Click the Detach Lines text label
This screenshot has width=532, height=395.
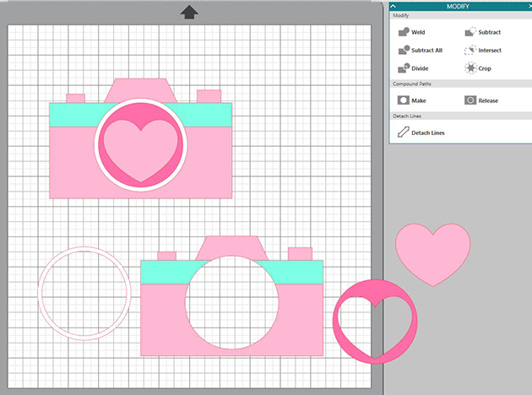[x=428, y=133]
